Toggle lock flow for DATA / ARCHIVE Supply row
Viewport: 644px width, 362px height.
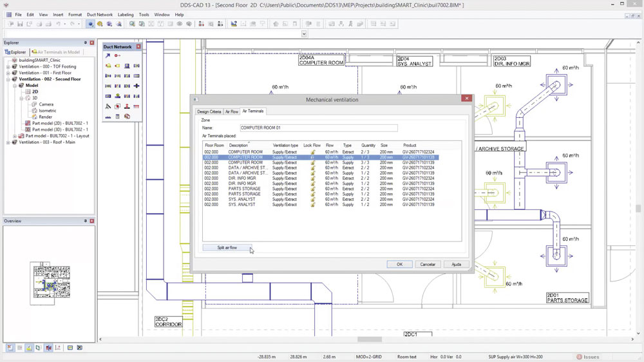(x=312, y=173)
